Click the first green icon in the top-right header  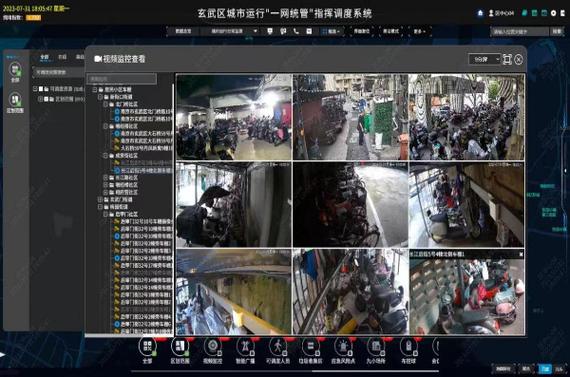click(x=525, y=13)
